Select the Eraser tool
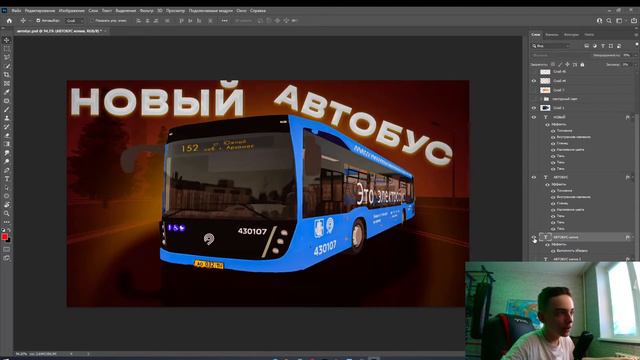640x360 pixels. tap(7, 135)
